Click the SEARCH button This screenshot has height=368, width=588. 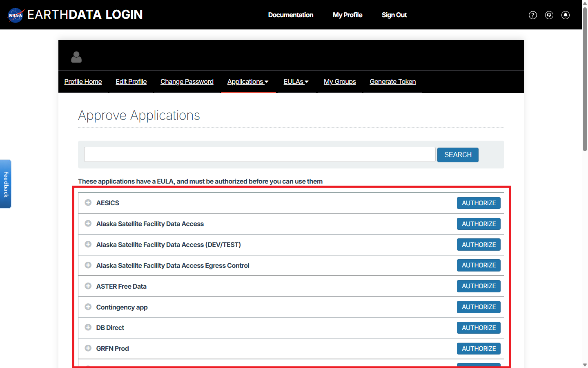coord(458,155)
